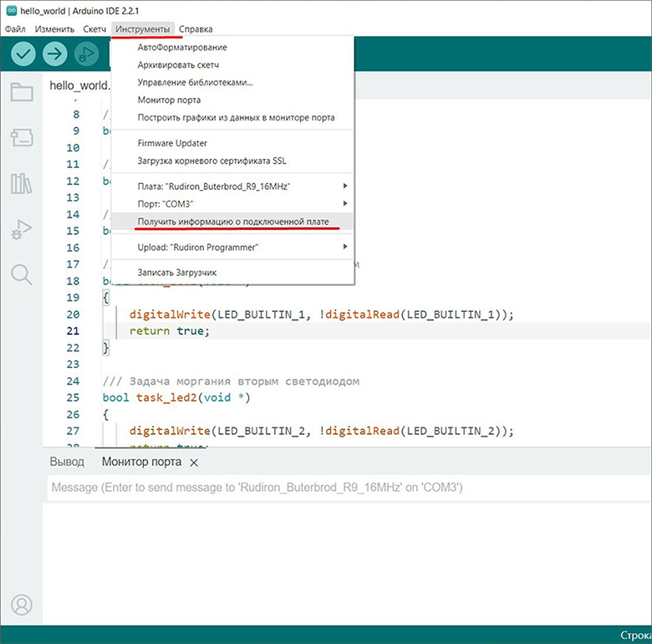The width and height of the screenshot is (652, 644).
Task: Choose Построить графики из данных в мониторе порта
Action: [232, 117]
